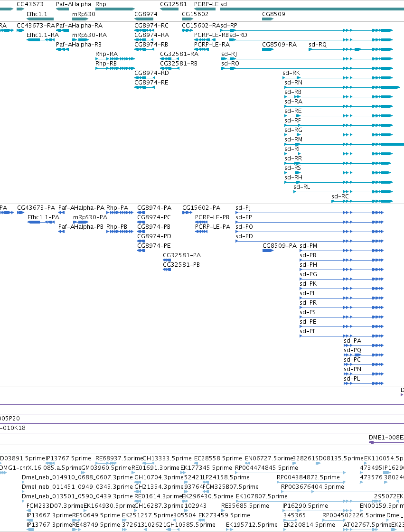
Task: Click the PGRP-LE-RA transcript
Action: (201, 49)
